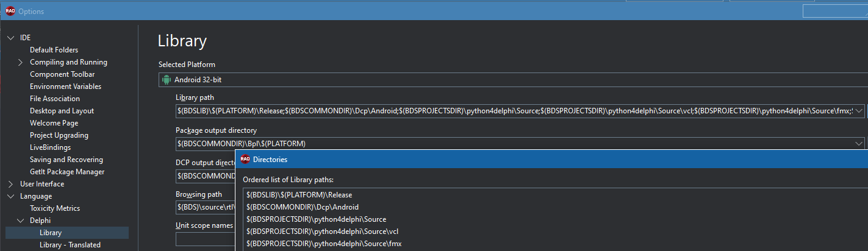Click the Options search box
This screenshot has height=251, width=868.
pos(835,11)
